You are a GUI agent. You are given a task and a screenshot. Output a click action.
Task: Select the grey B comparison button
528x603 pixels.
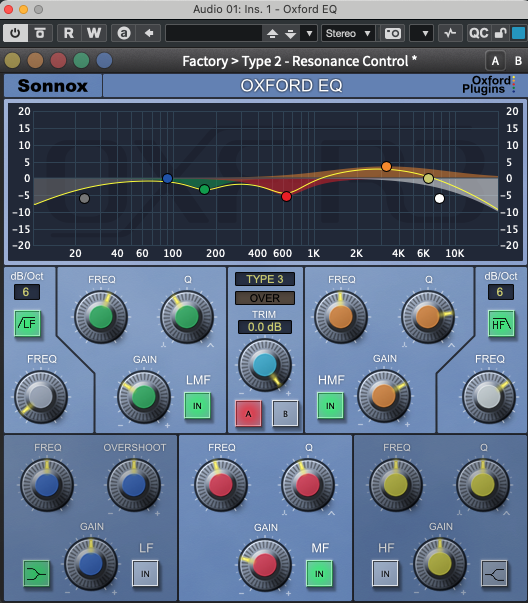click(285, 413)
